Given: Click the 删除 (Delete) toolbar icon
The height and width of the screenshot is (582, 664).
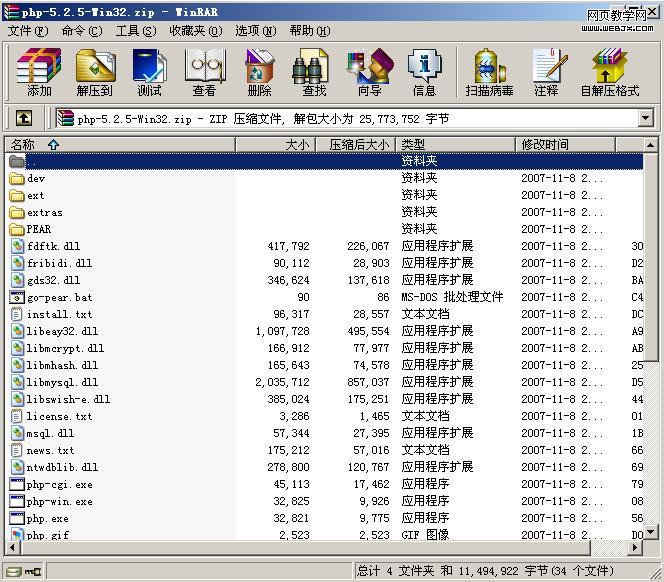Looking at the screenshot, I should click(259, 72).
